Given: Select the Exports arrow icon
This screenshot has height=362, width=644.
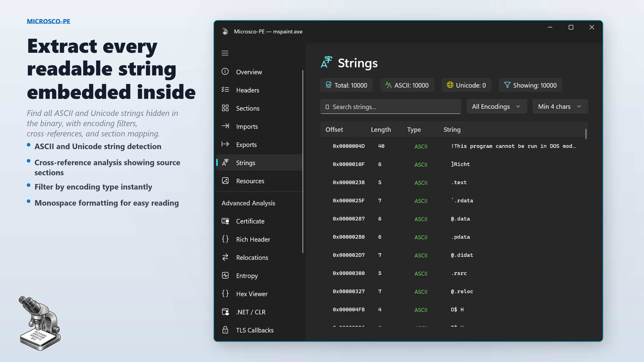Looking at the screenshot, I should [225, 144].
